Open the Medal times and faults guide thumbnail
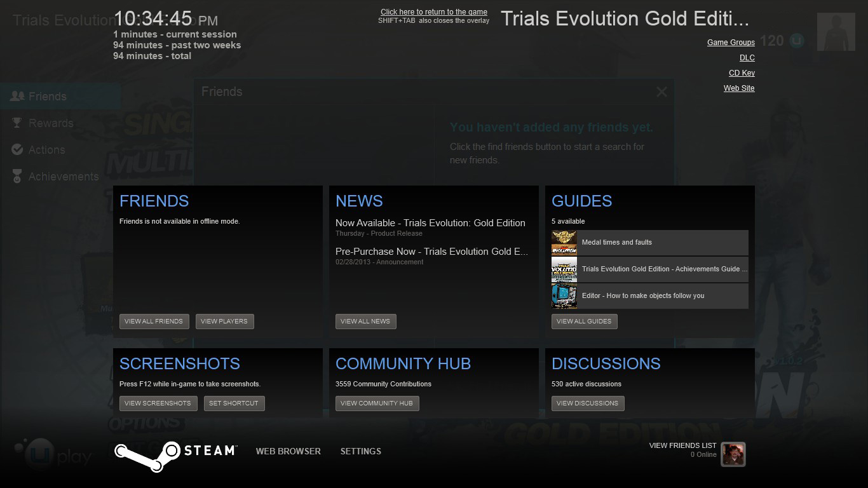Screen dimensions: 868x488 click(564, 243)
